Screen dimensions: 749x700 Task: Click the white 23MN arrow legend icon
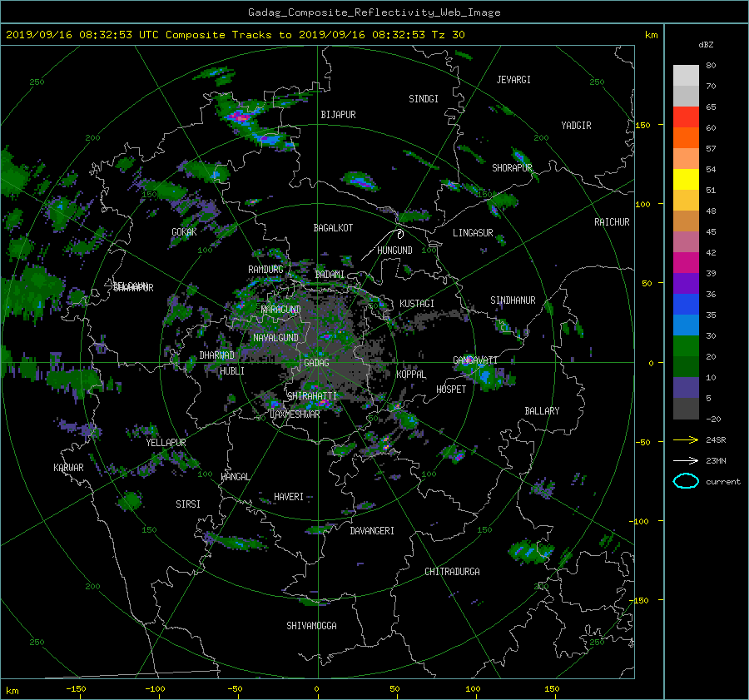(686, 460)
